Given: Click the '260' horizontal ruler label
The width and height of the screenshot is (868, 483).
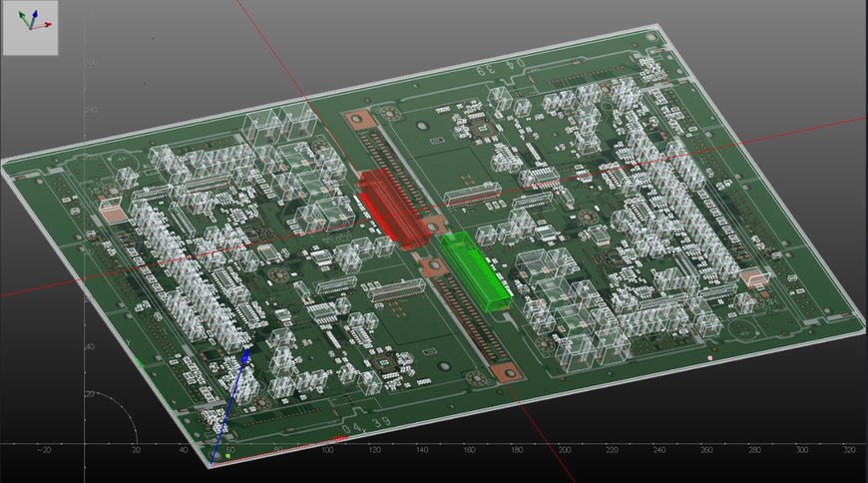Looking at the screenshot, I should (706, 450).
